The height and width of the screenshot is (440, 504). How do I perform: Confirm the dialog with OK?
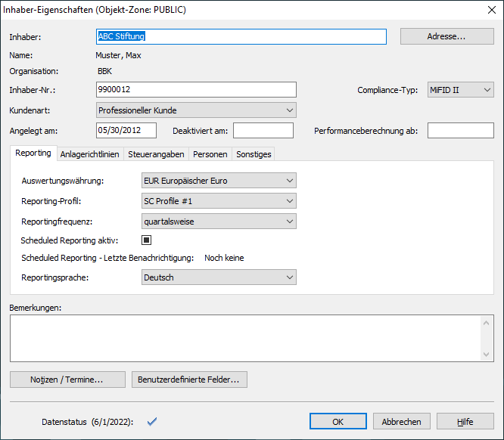[x=339, y=422]
